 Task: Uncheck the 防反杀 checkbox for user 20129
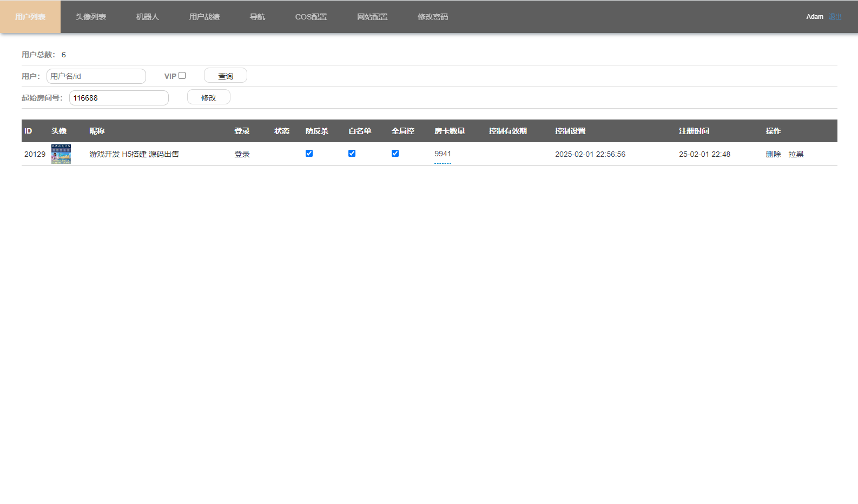309,154
